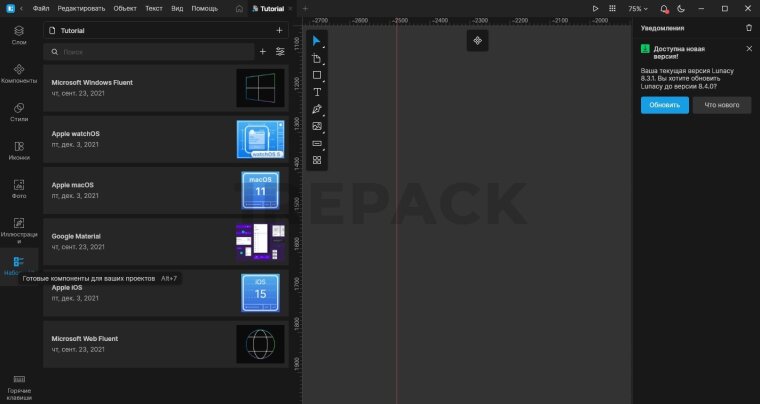760x404 pixels.
Task: Open the Объект menu
Action: coord(126,8)
